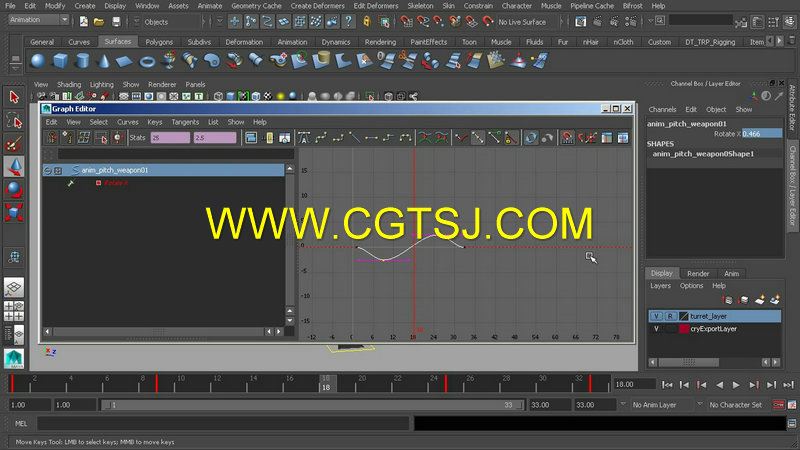Click the Insert Keys tool icon
The image size is (800, 450).
point(68,138)
